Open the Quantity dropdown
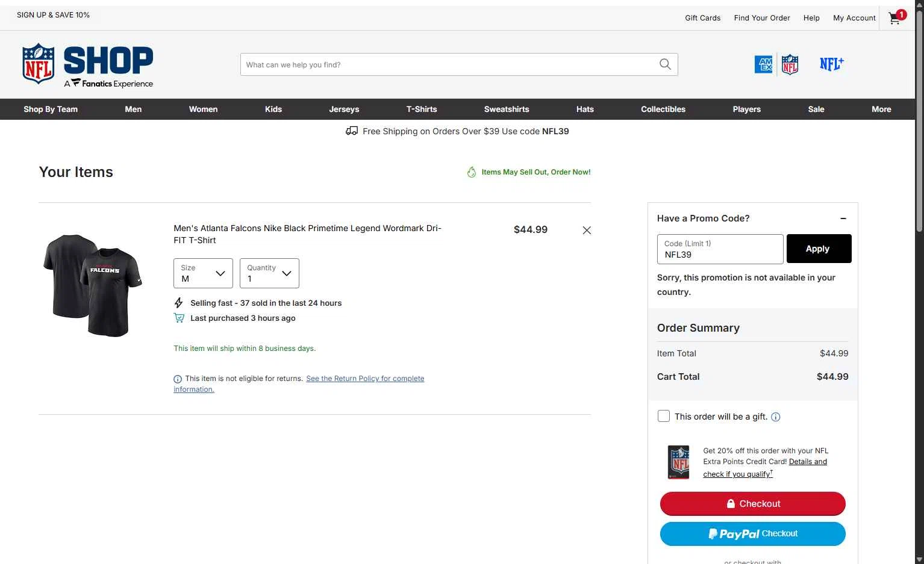 click(x=269, y=273)
